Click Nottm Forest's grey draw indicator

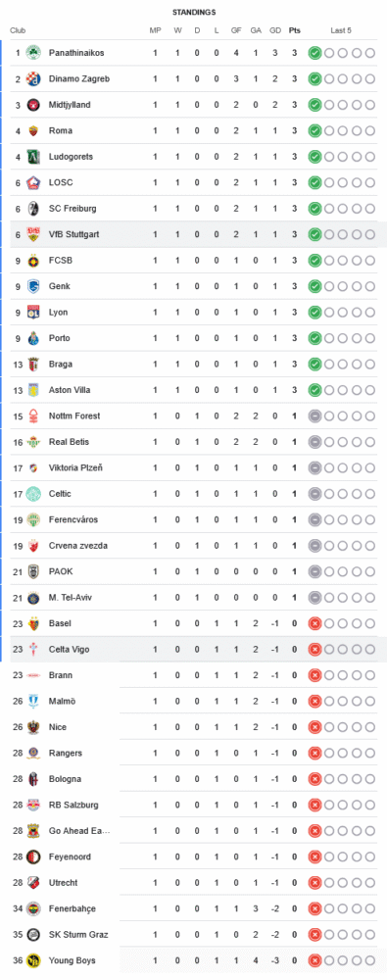(314, 416)
